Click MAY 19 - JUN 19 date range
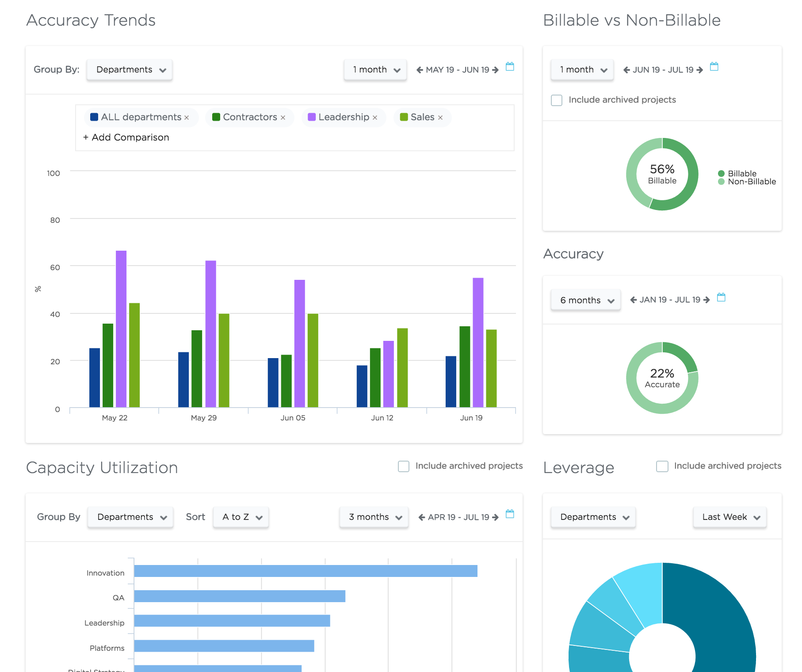The image size is (802, 672). [458, 70]
